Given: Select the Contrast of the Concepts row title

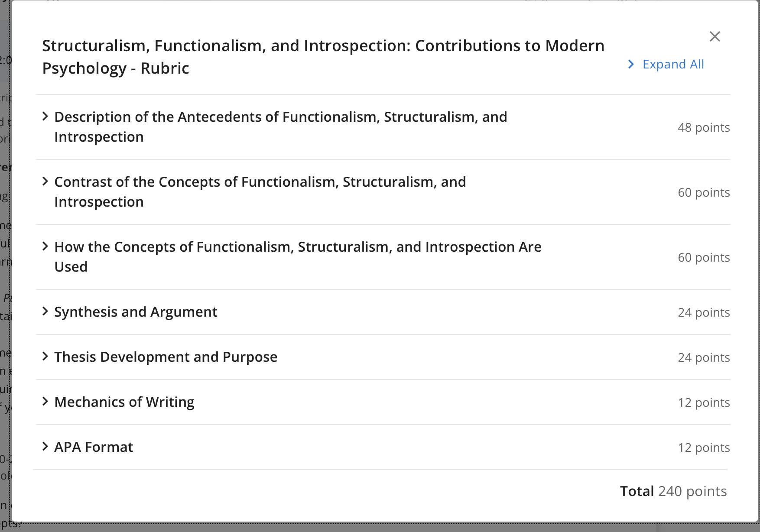Looking at the screenshot, I should [260, 192].
